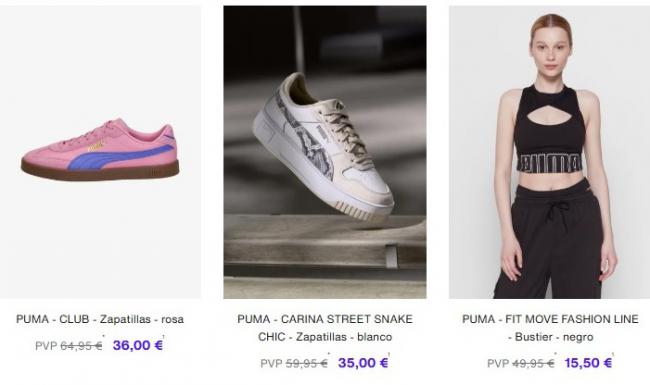Open the pink PUMA Club sneaker photo
The height and width of the screenshot is (385, 650).
tap(100, 152)
